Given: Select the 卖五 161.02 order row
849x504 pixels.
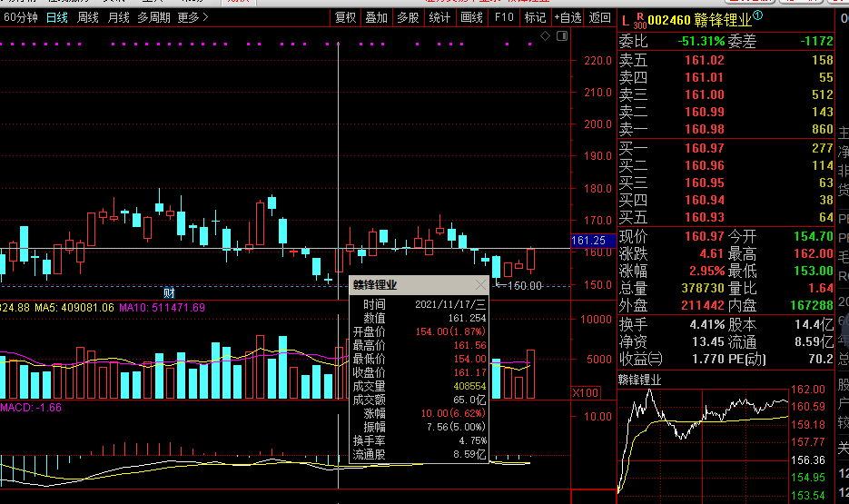Looking at the screenshot, I should (726, 61).
